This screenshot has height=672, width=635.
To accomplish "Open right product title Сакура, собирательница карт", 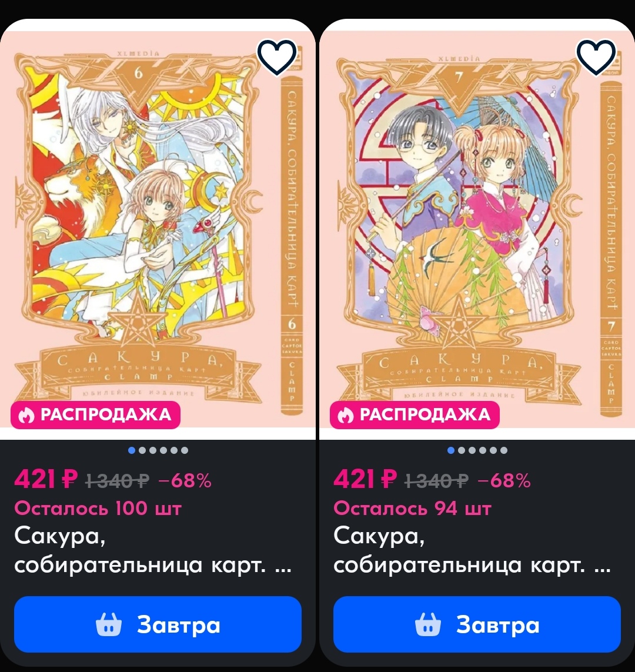I will pyautogui.click(x=472, y=550).
